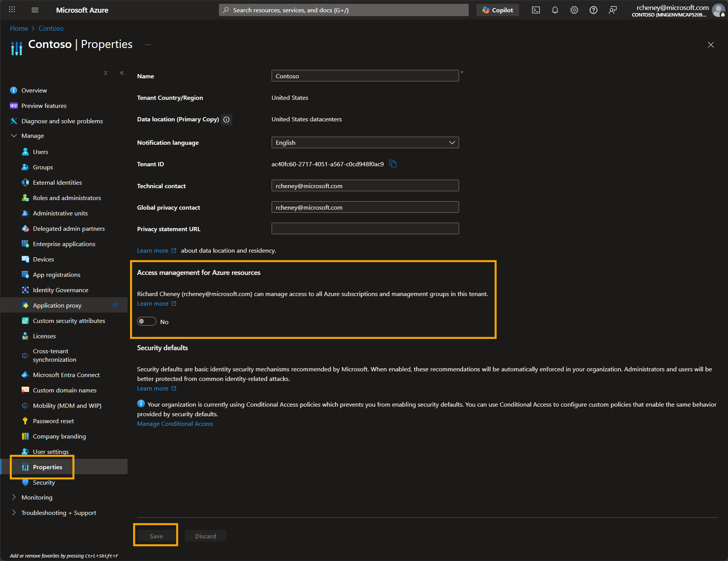Launch Cloud Shell from the top bar
The width and height of the screenshot is (728, 561).
536,10
